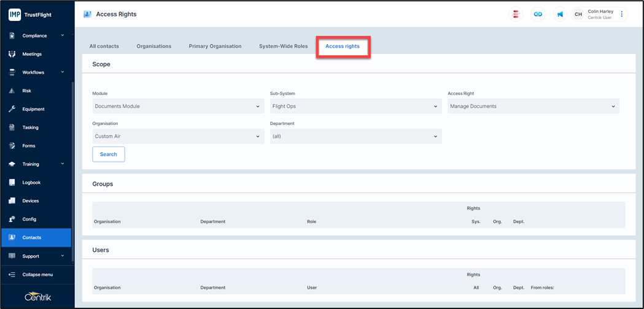Image resolution: width=644 pixels, height=309 pixels.
Task: Click the Collapse menu arrow icon
Action: tap(12, 275)
